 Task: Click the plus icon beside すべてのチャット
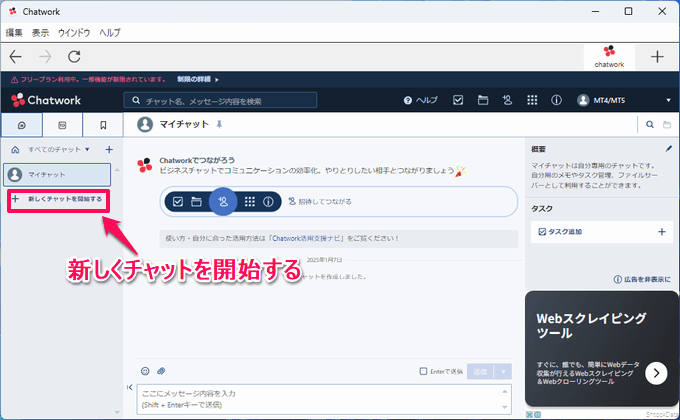click(109, 150)
